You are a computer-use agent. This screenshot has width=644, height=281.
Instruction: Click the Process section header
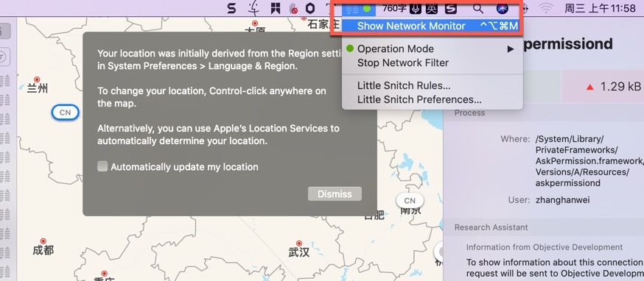pos(469,113)
